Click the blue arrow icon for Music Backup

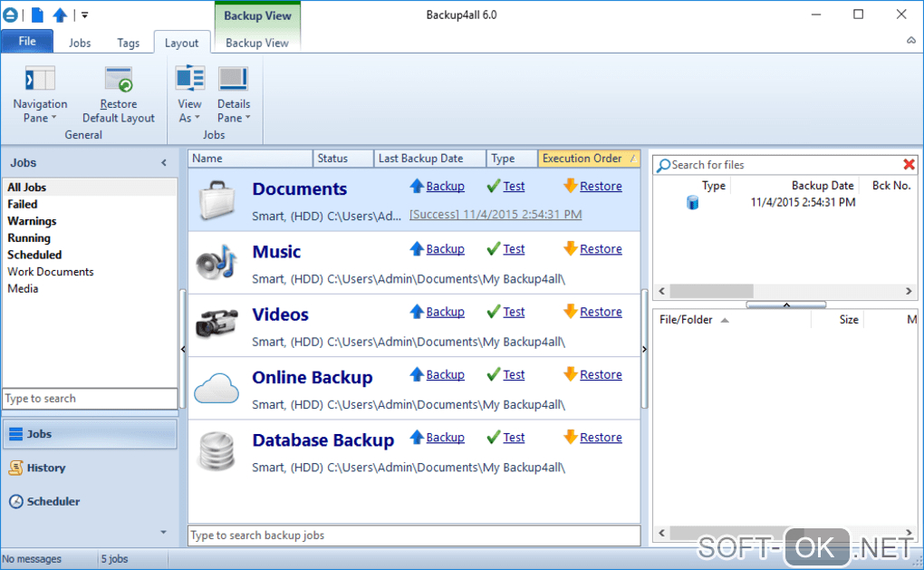click(x=417, y=248)
